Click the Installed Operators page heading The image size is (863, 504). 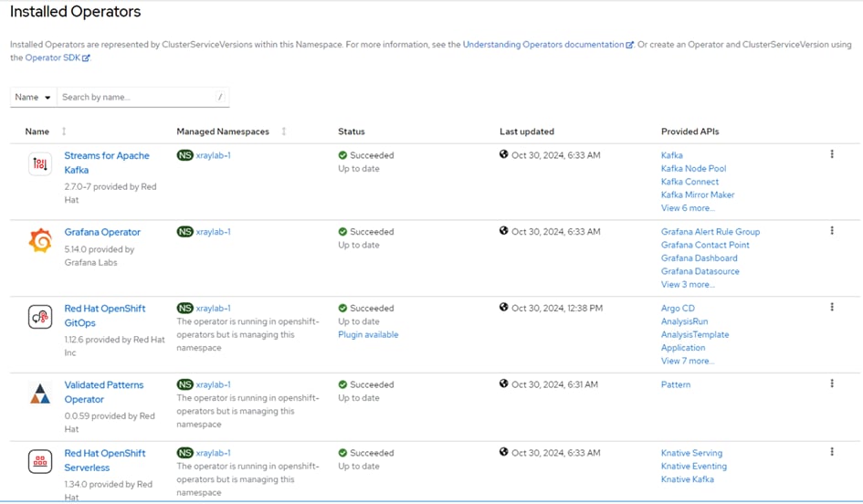(76, 12)
